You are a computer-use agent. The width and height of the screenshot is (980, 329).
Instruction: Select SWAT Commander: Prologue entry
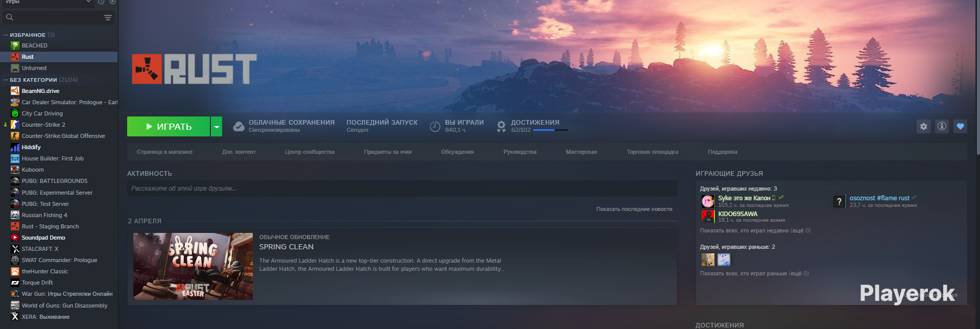(x=59, y=260)
